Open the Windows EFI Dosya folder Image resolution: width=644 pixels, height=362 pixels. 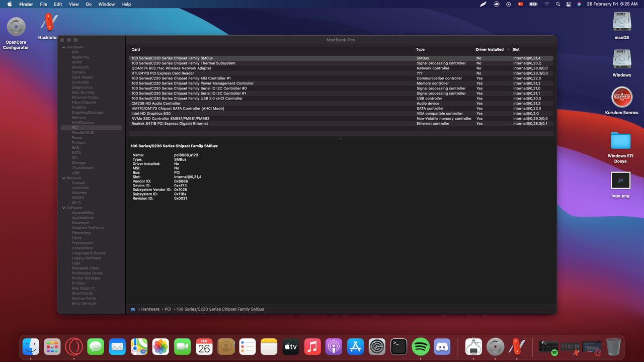coord(620,141)
